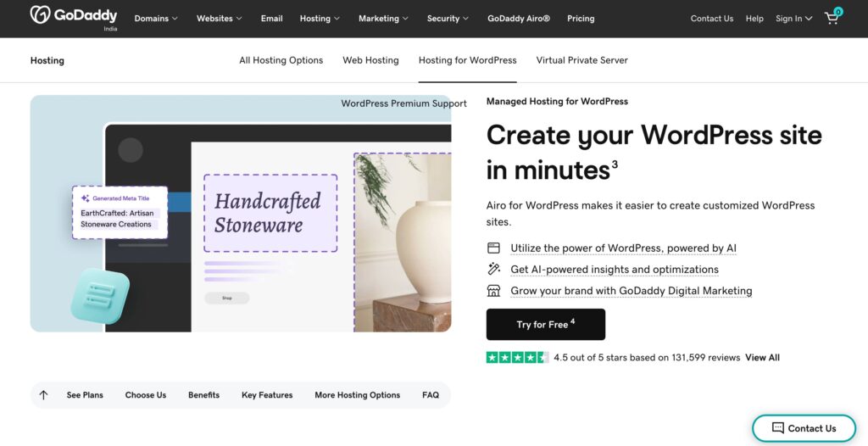Click the up arrow icon in section bar
Screen dimensions: 868x446
click(x=44, y=395)
